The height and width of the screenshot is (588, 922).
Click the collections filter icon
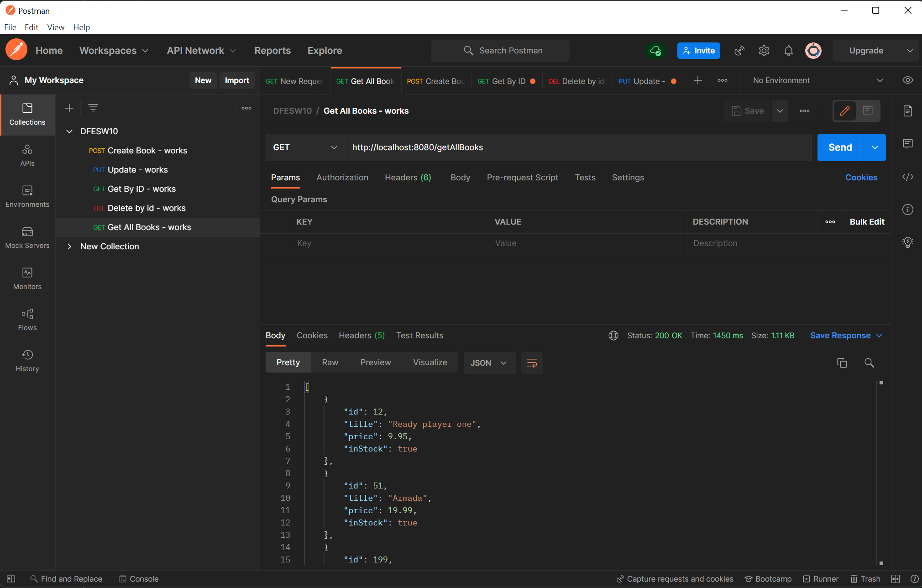[93, 108]
